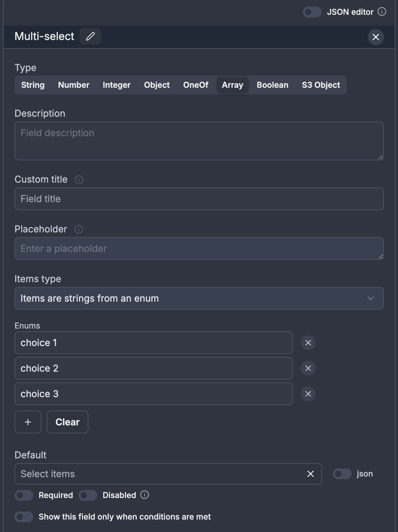Enable the json toggle beside Default

tap(342, 474)
